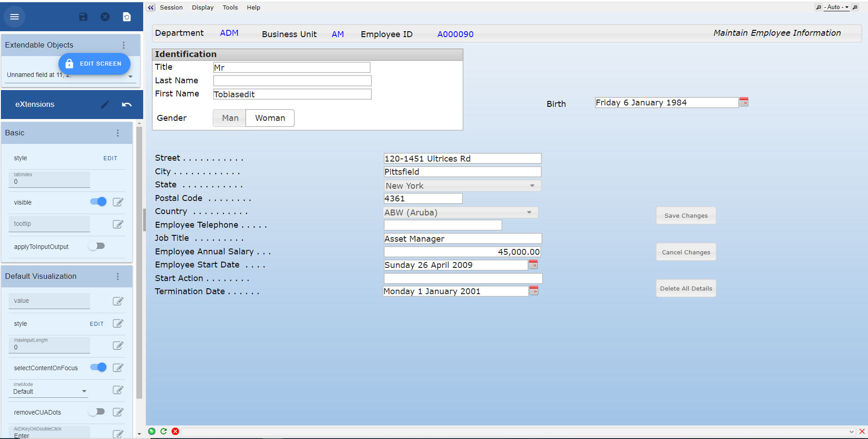Click the green refresh arrow in status bar
The width and height of the screenshot is (868, 439).
point(164,431)
